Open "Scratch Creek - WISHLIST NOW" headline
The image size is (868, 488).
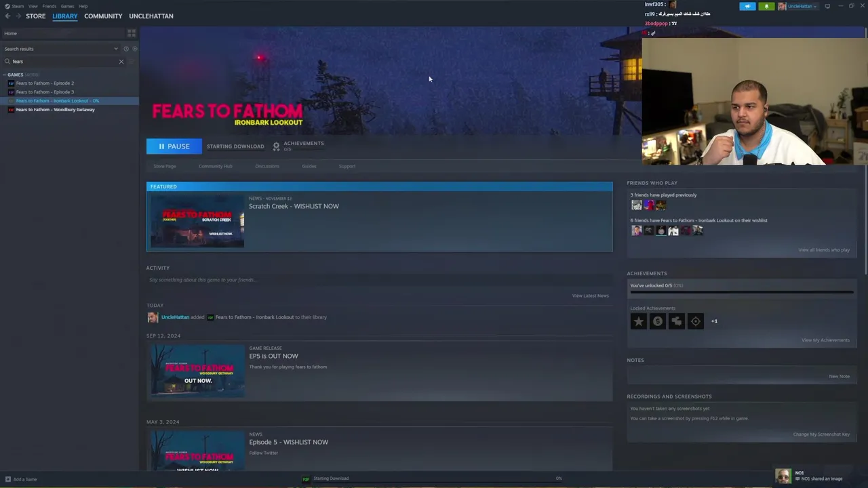point(294,206)
